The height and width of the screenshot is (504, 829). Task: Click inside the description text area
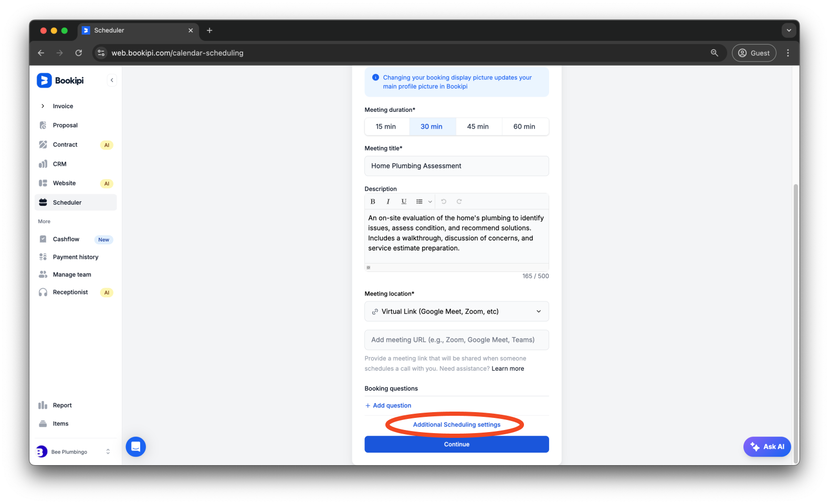(x=457, y=236)
